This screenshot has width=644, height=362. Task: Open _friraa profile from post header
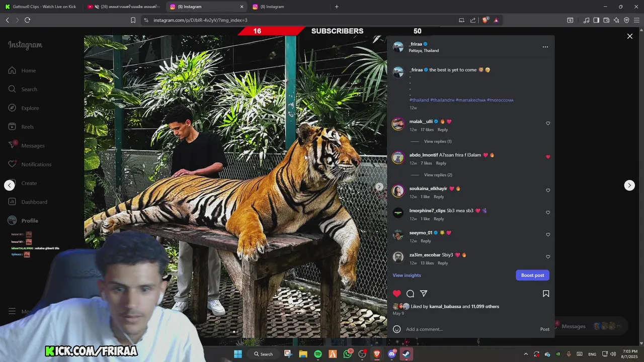click(416, 44)
